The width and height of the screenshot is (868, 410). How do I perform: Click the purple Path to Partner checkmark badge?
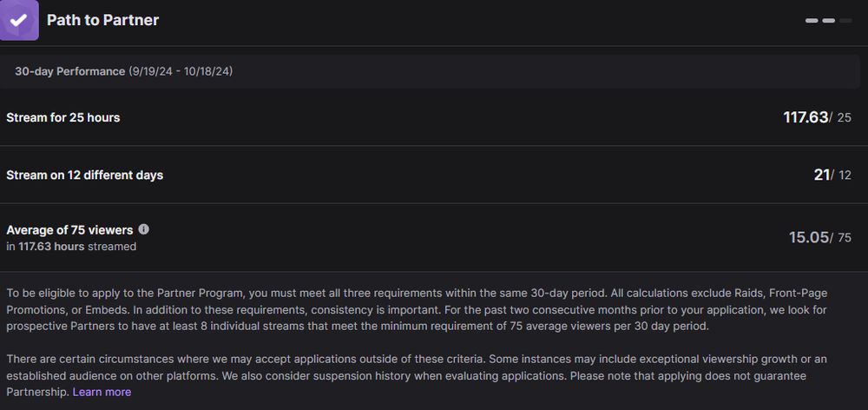coord(18,20)
